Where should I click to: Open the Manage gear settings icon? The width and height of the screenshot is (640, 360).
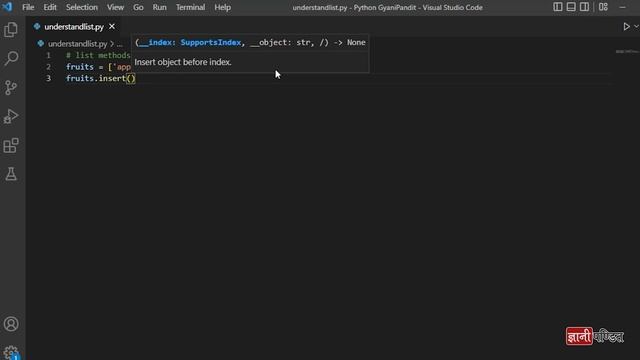pyautogui.click(x=11, y=352)
